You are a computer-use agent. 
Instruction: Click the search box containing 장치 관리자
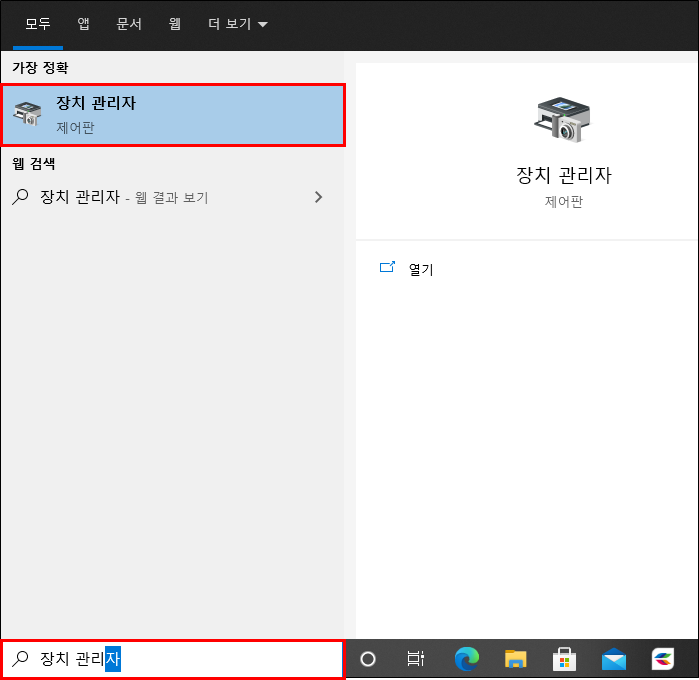pos(173,659)
